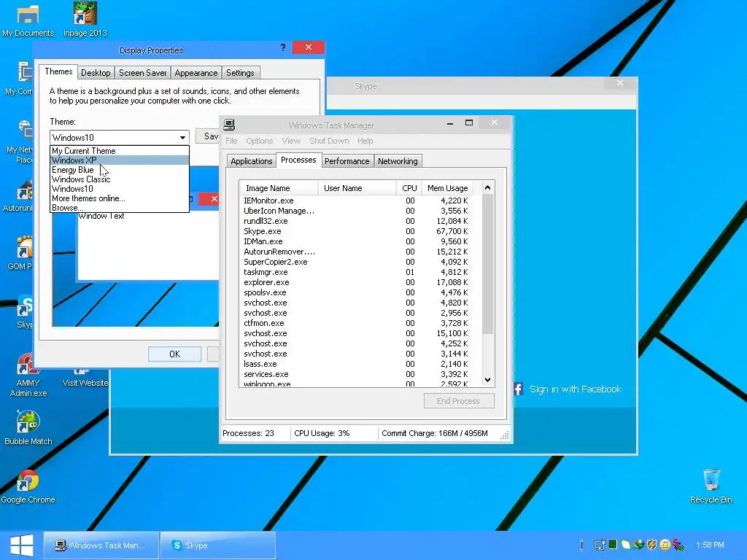This screenshot has width=747, height=560.
Task: Open the My Documents desktop icon
Action: point(28,20)
